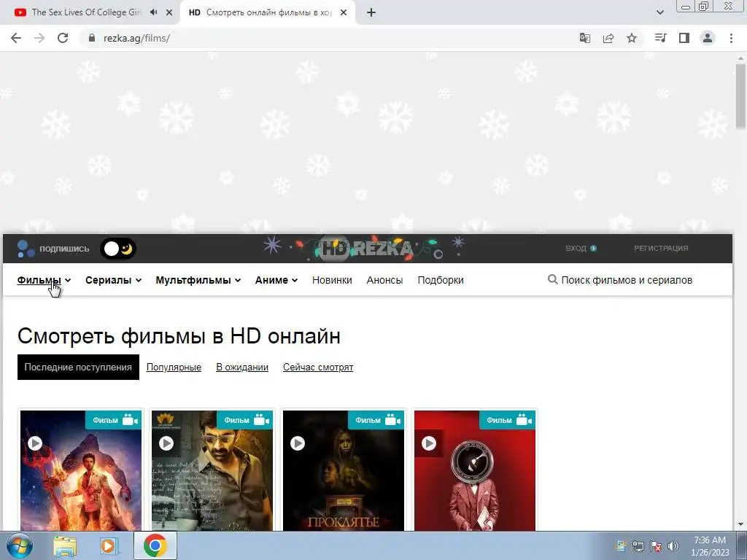747x560 pixels.
Task: Select the Последние поступления tab
Action: coord(78,367)
